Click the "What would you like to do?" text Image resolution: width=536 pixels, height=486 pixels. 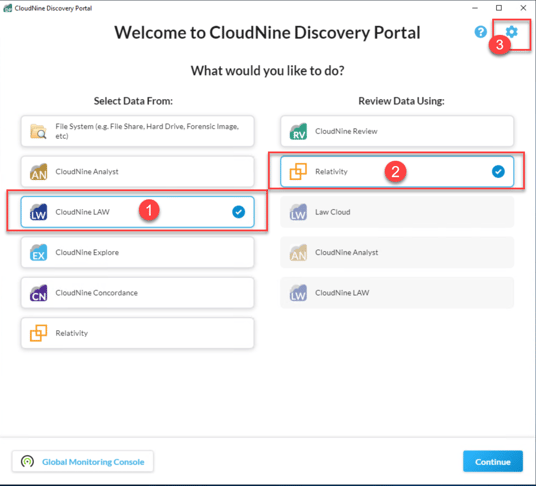[268, 71]
